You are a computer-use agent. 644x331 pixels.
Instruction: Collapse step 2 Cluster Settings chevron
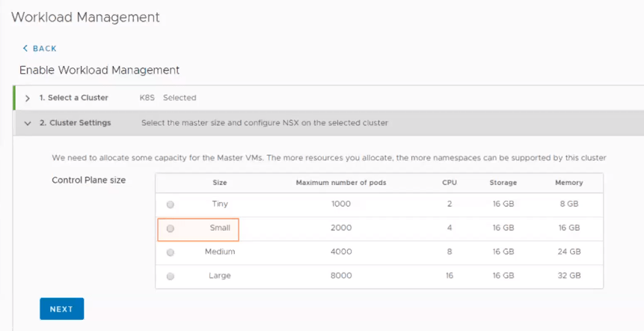click(28, 123)
